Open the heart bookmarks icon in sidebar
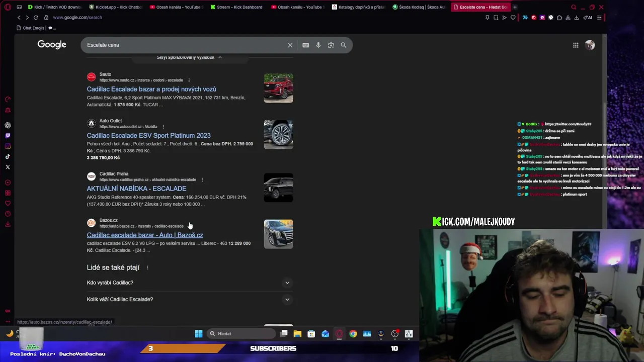The width and height of the screenshot is (644, 362). (x=8, y=204)
